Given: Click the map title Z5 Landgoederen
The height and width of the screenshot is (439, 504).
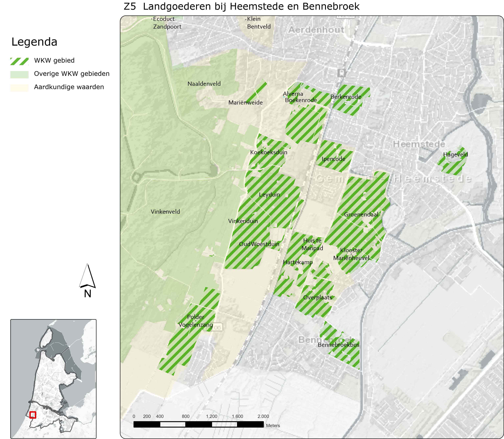Looking at the screenshot, I should coord(241,7).
